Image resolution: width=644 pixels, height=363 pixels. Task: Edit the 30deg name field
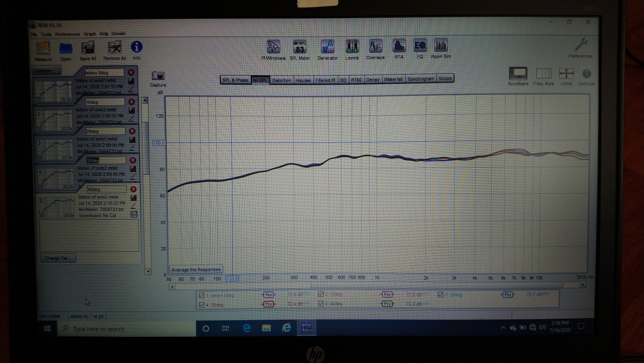(x=106, y=160)
